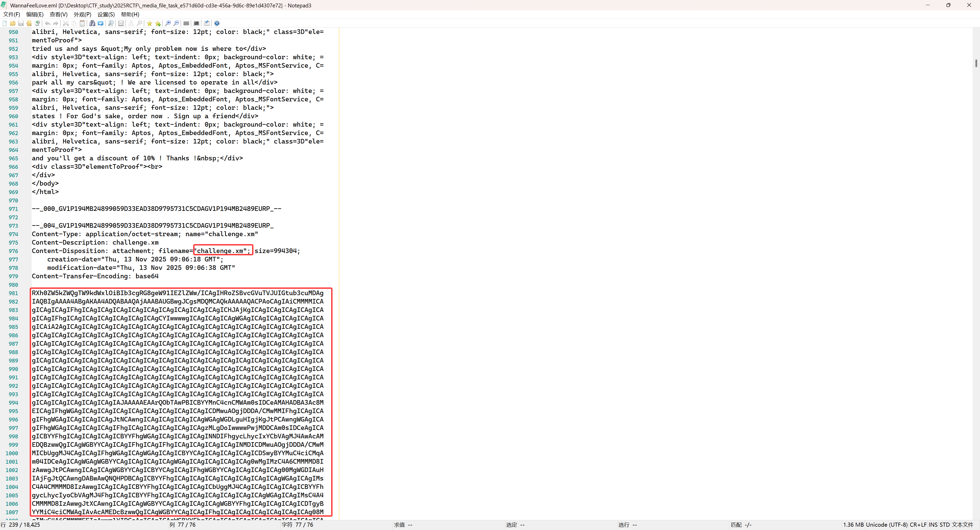The image size is (980, 530).
Task: Open the Unicode (UTF-8) encoding selector
Action: pyautogui.click(x=886, y=525)
